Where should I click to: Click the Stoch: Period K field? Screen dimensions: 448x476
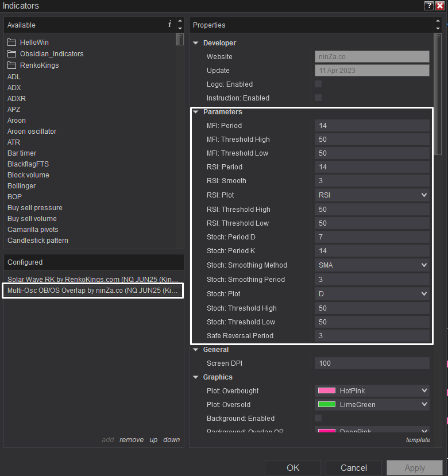point(372,251)
